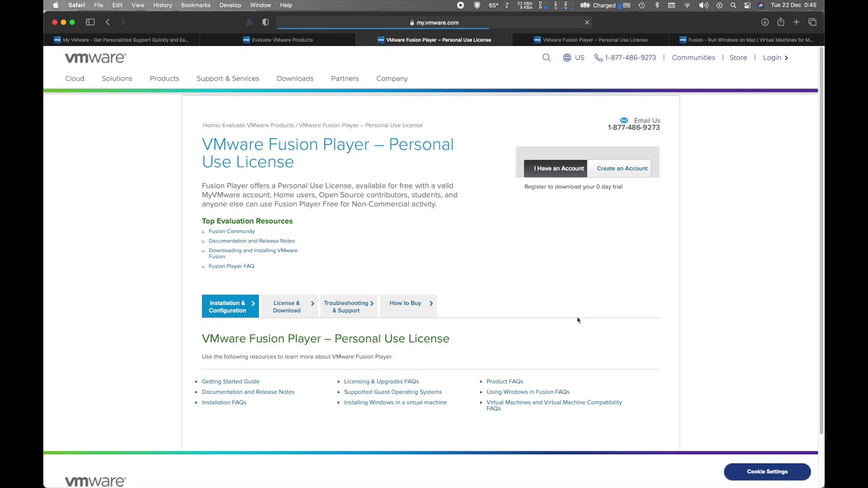Click the screen recording stop icon
This screenshot has height=488, width=868.
point(460,5)
